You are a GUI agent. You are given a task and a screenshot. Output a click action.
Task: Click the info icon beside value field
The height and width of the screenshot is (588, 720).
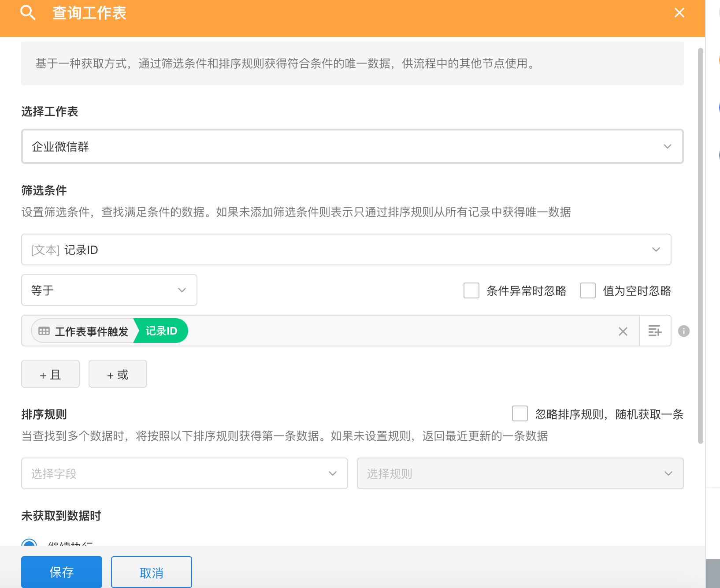click(x=683, y=331)
